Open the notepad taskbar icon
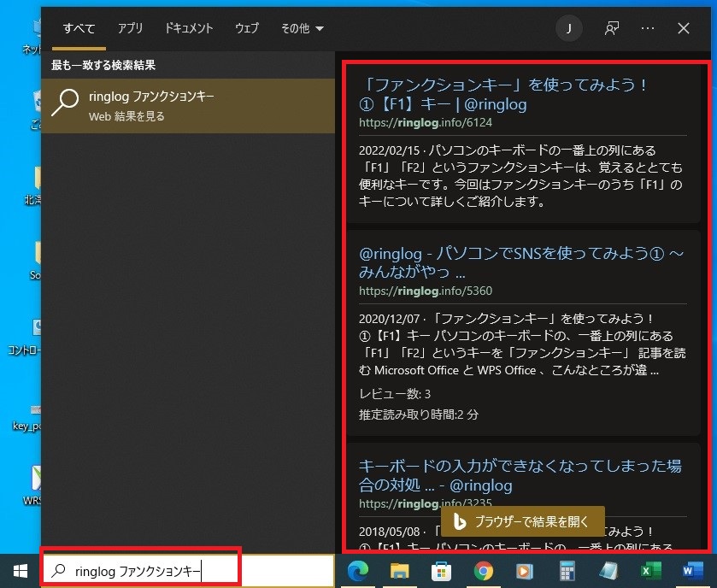 pyautogui.click(x=608, y=571)
